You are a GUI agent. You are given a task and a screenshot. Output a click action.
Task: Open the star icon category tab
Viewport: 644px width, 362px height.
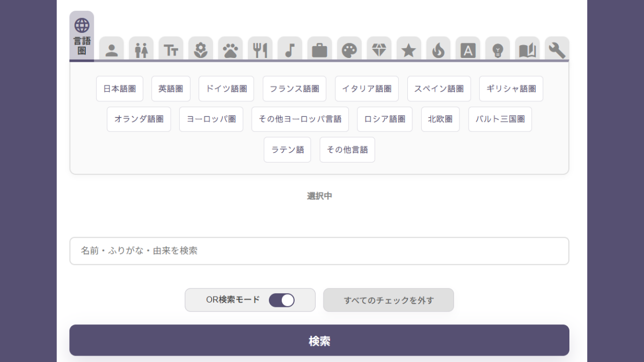click(409, 50)
